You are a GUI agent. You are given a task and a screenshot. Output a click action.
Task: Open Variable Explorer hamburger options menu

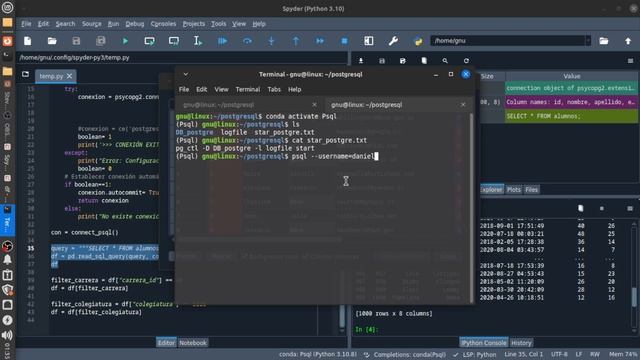630,61
